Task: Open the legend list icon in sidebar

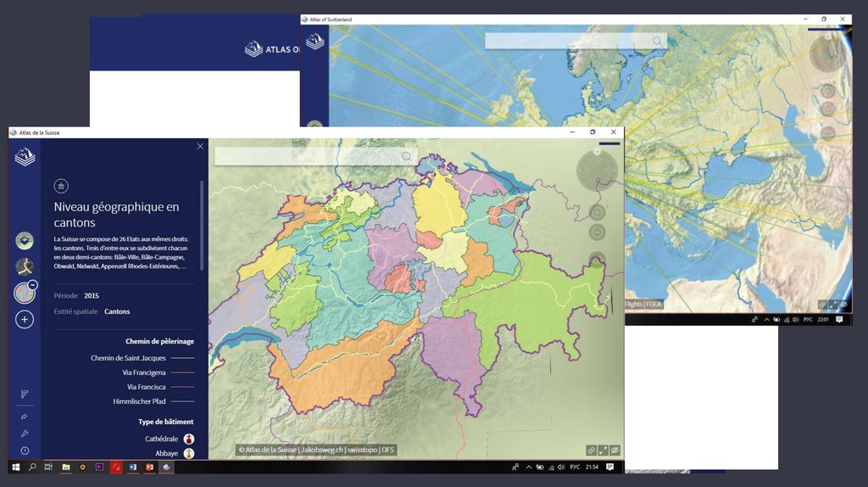Action: pos(25,394)
